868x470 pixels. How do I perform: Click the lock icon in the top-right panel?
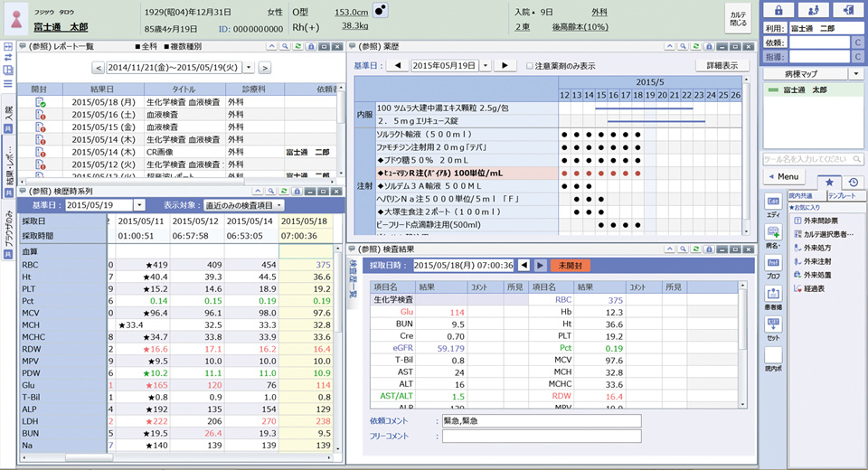click(x=777, y=10)
